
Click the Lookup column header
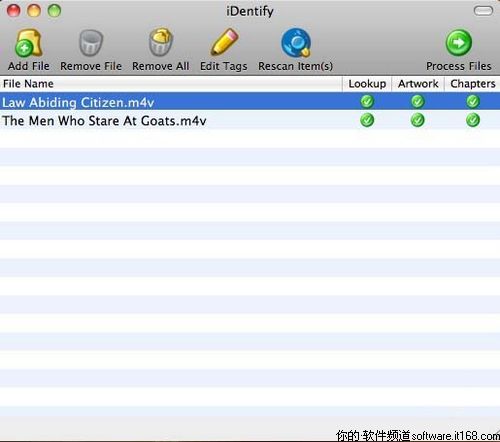367,84
